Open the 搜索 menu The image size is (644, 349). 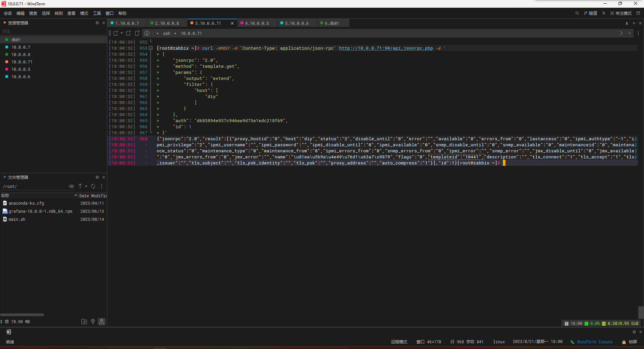(x=33, y=13)
